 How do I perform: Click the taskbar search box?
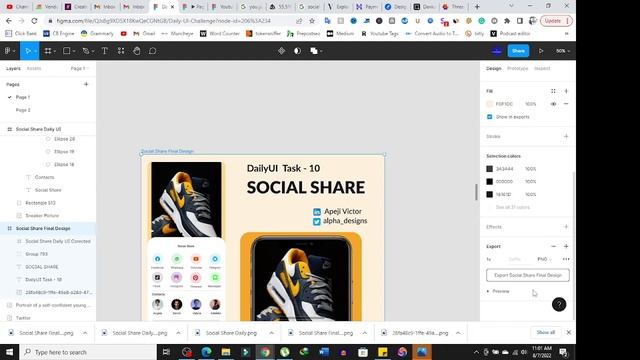pos(88,352)
